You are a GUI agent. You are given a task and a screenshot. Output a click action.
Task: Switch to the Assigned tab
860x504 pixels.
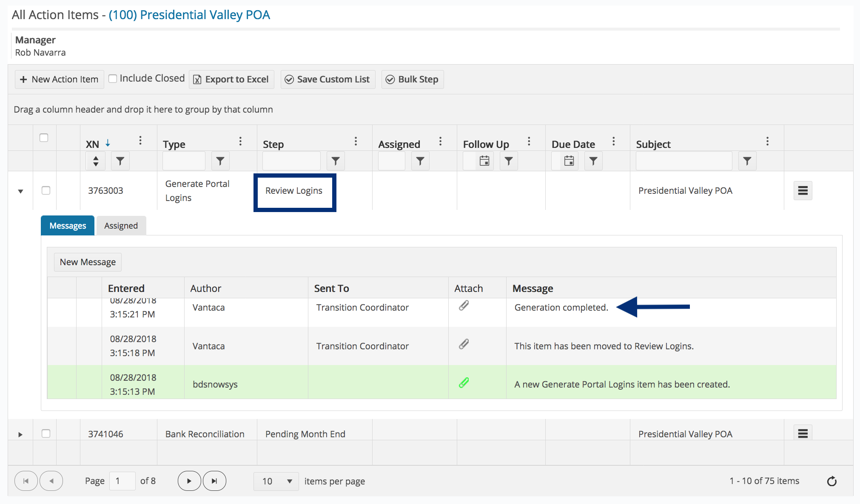coord(121,226)
